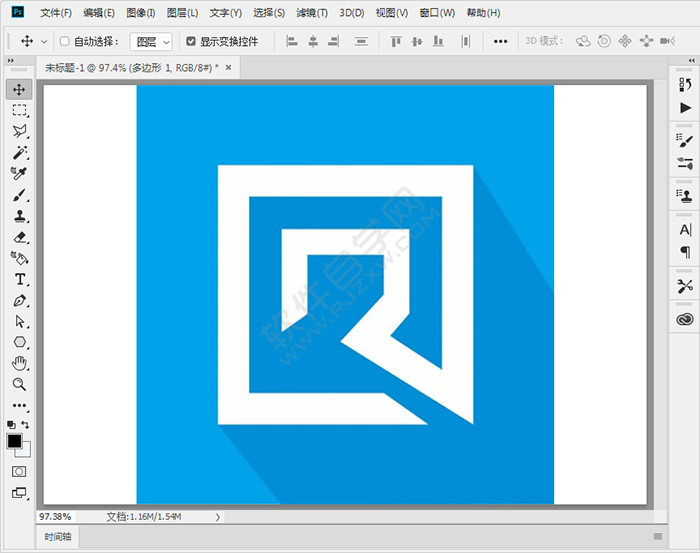This screenshot has width=700, height=553.
Task: Open the 图像(I) menu
Action: click(140, 13)
